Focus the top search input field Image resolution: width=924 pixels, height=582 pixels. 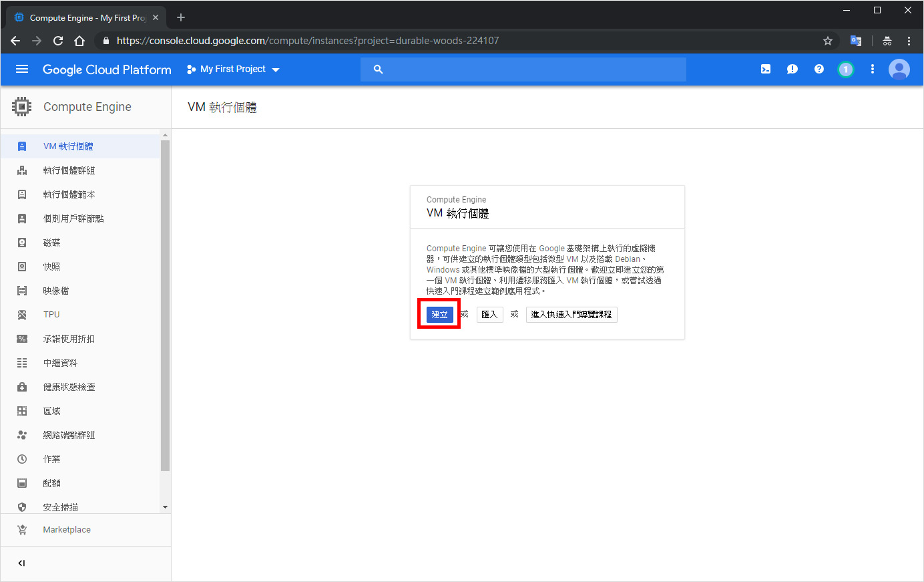523,69
